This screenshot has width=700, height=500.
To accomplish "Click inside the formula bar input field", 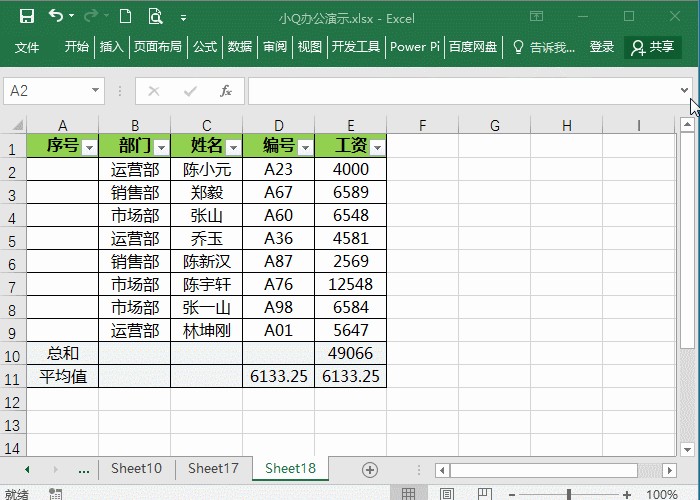I will (x=460, y=91).
